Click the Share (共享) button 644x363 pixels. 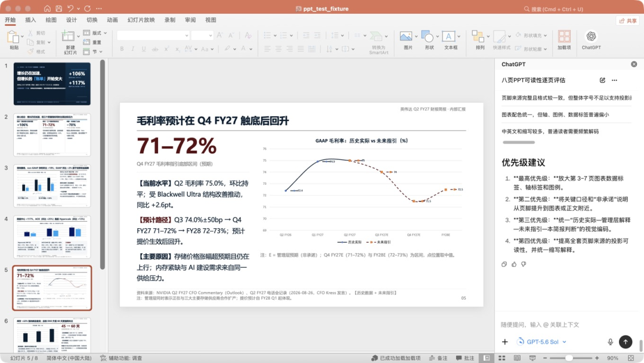point(627,20)
